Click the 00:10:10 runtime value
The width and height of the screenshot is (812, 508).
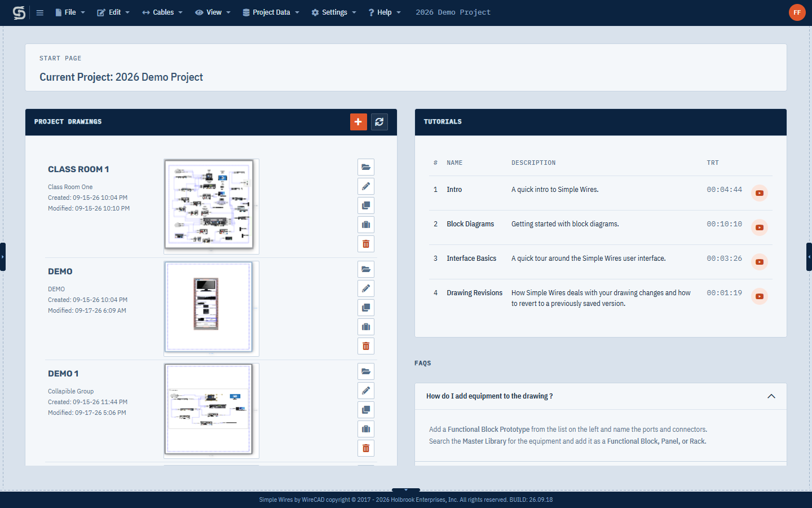click(725, 224)
